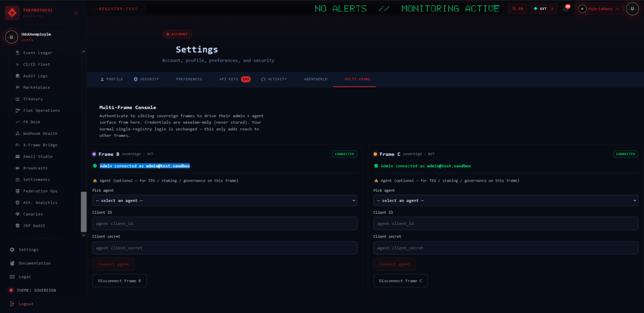Viewport: 644px width, 313px height.
Task: Open AVT frame selector
Action: pos(543,8)
